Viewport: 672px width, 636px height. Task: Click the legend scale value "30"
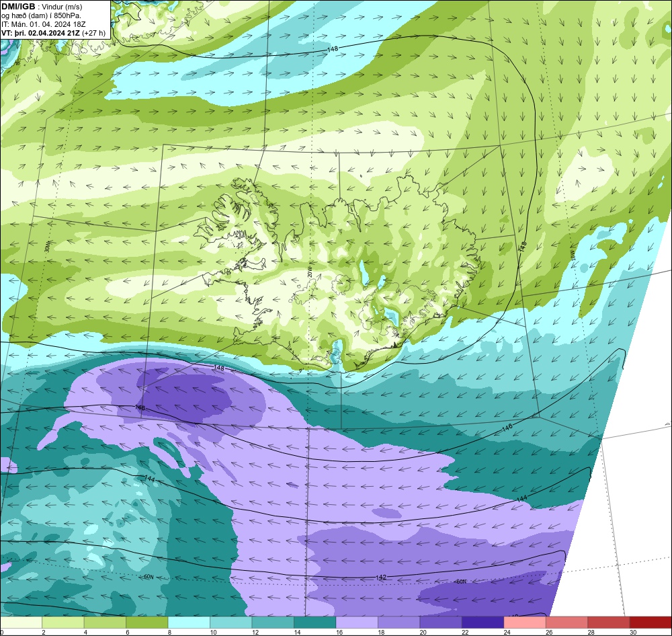pyautogui.click(x=633, y=632)
